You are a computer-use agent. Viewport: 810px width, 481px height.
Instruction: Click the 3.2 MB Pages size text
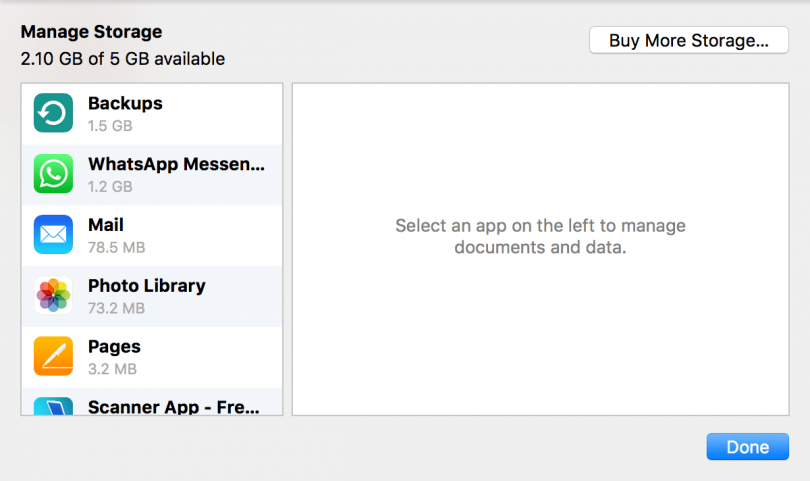[112, 369]
